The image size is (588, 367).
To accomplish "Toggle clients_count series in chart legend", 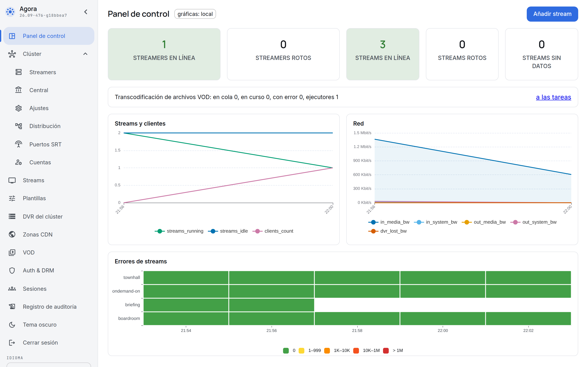I will 273,231.
